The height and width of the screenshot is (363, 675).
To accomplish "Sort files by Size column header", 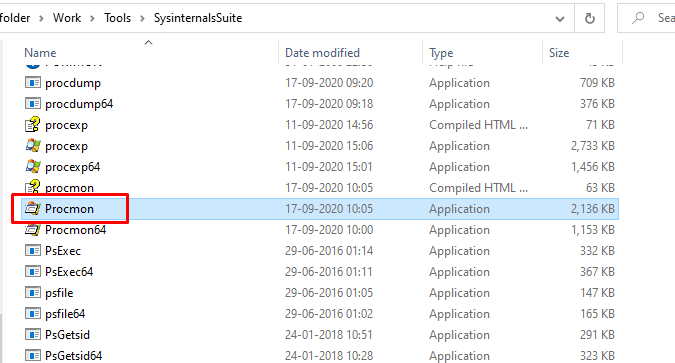I will (559, 53).
